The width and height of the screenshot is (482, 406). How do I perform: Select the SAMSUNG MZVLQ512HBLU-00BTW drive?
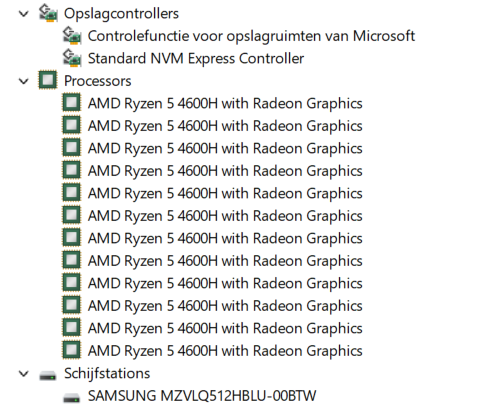[x=202, y=396]
